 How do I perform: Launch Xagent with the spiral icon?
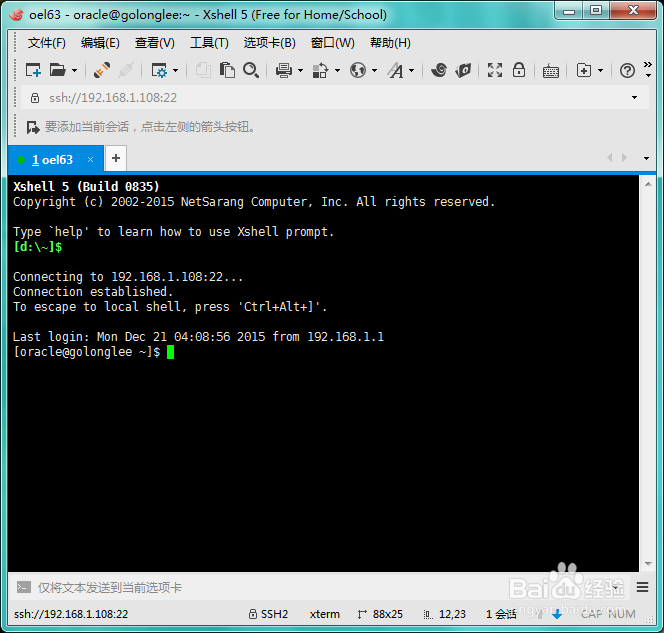[x=439, y=70]
